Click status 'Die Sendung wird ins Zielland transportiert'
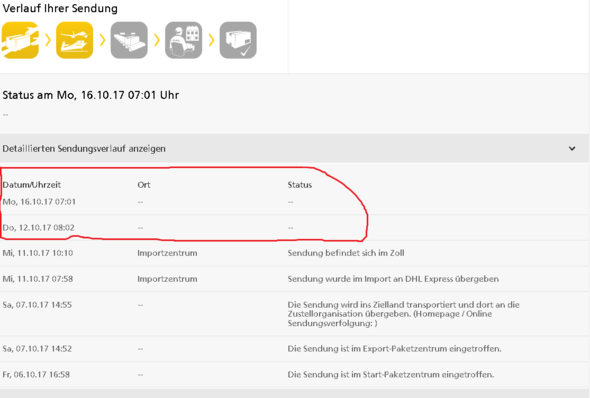The height and width of the screenshot is (398, 590). click(403, 314)
